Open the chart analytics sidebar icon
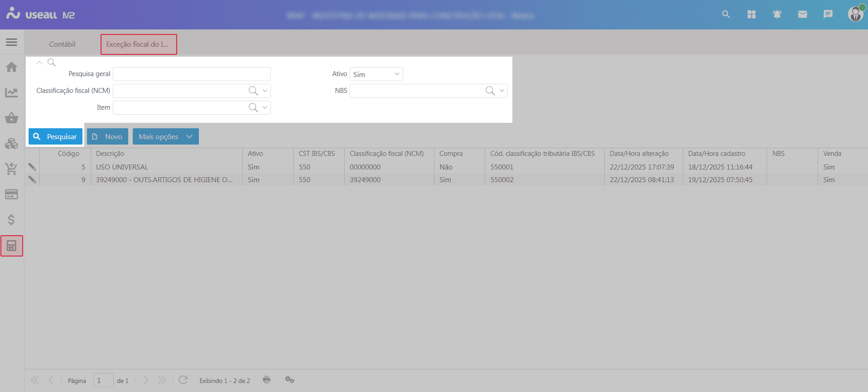Viewport: 868px width, 392px height. point(12,93)
